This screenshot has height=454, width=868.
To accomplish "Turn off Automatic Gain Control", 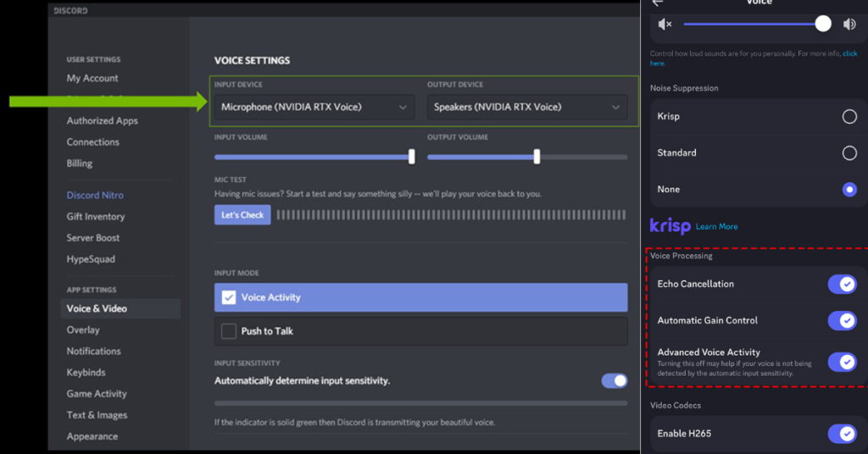I will pos(842,321).
